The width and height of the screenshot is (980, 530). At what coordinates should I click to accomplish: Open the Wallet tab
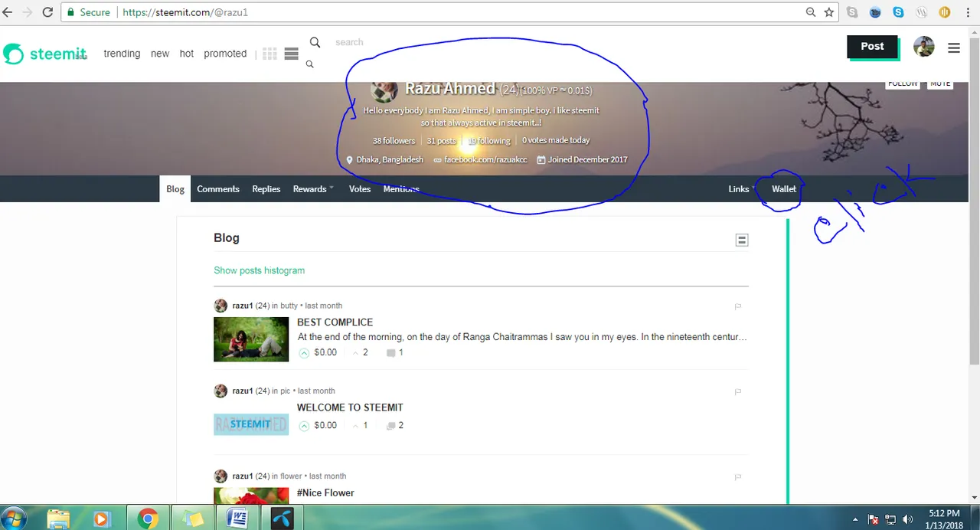pos(784,188)
